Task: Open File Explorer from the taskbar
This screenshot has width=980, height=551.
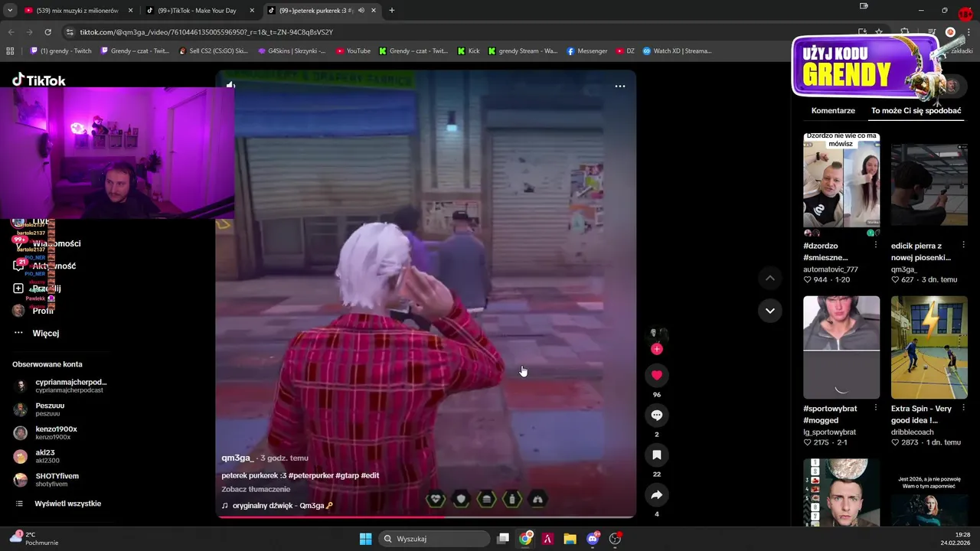Action: point(570,539)
